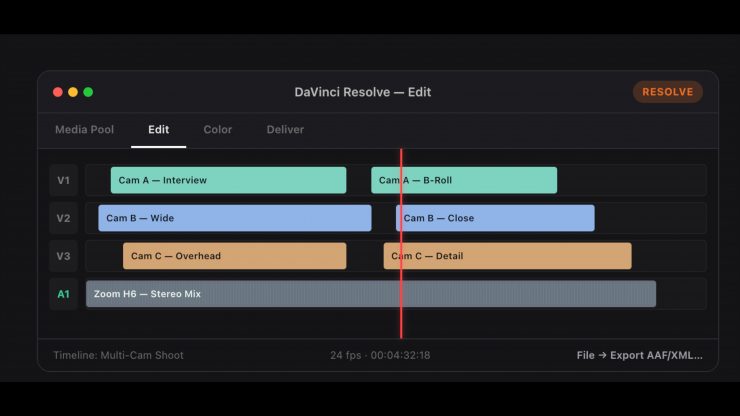Minimize the window with the yellow button
740x416 pixels.
tap(73, 92)
